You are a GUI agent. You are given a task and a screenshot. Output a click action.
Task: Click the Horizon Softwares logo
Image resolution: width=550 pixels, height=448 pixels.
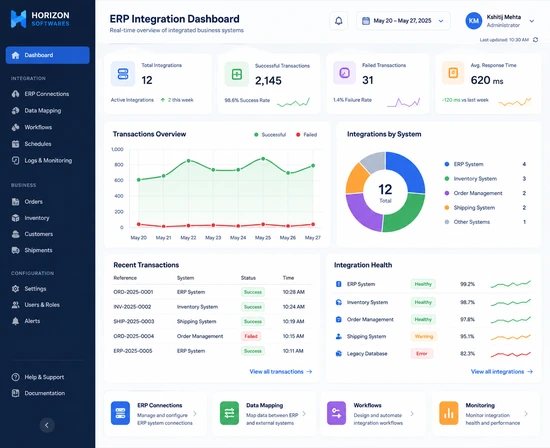pos(40,19)
